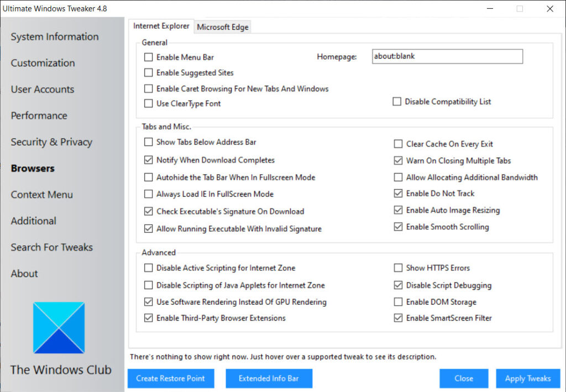Viewport: 566px width, 392px height.
Task: Select the Browsers sidebar item
Action: pos(33,168)
